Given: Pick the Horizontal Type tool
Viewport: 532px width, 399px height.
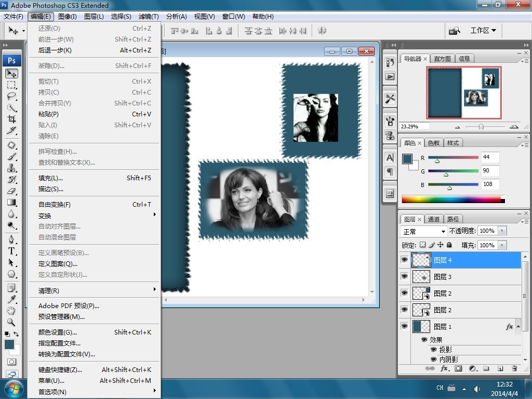Looking at the screenshot, I should (x=11, y=251).
